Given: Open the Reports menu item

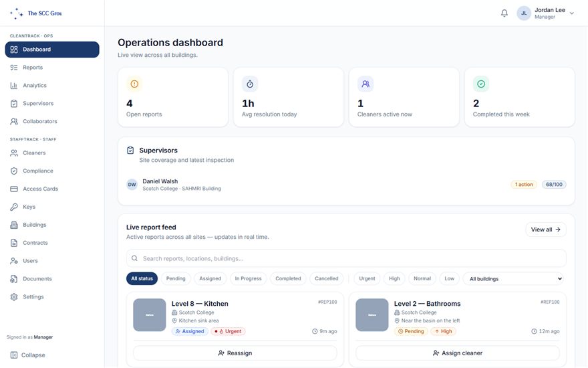Looking at the screenshot, I should tap(52, 68).
